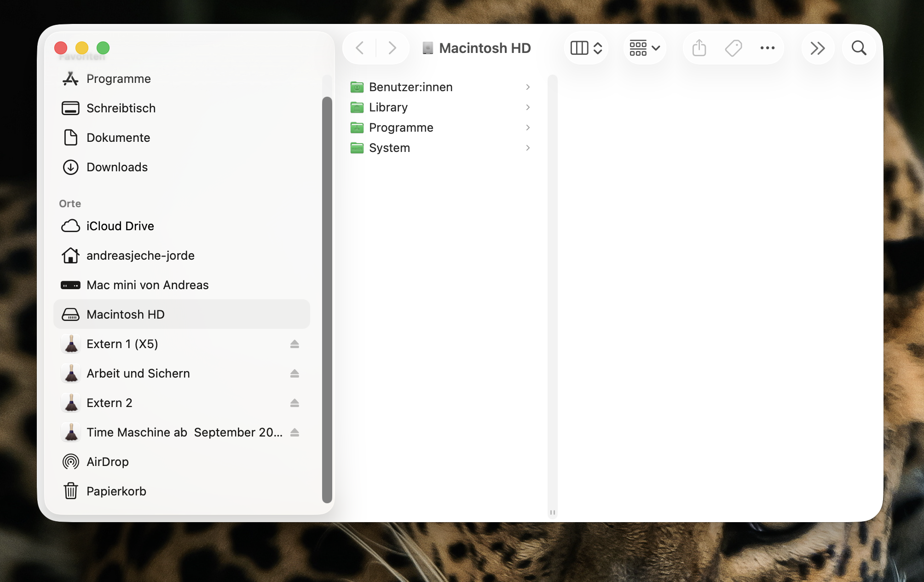
Task: Go forward with the right arrow
Action: [392, 48]
